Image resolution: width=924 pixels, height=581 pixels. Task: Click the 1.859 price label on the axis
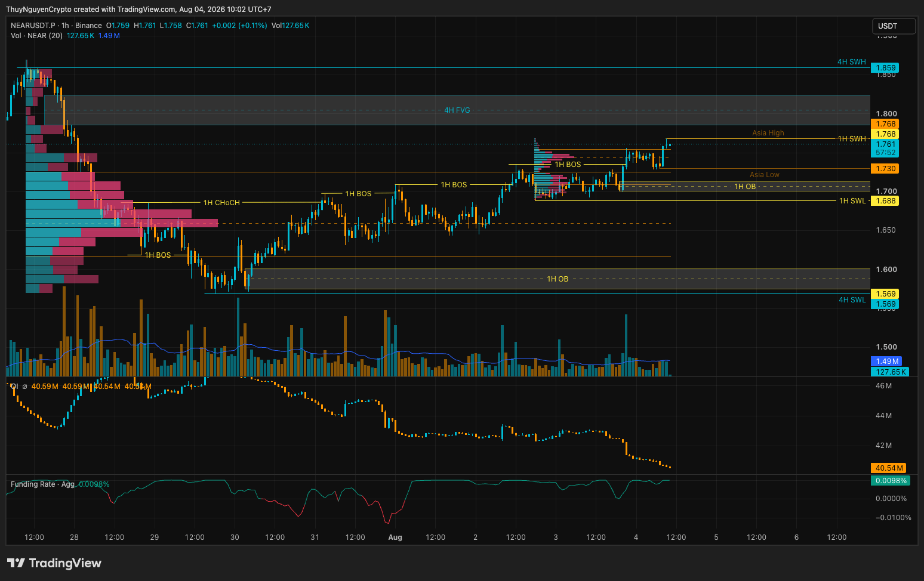(885, 68)
